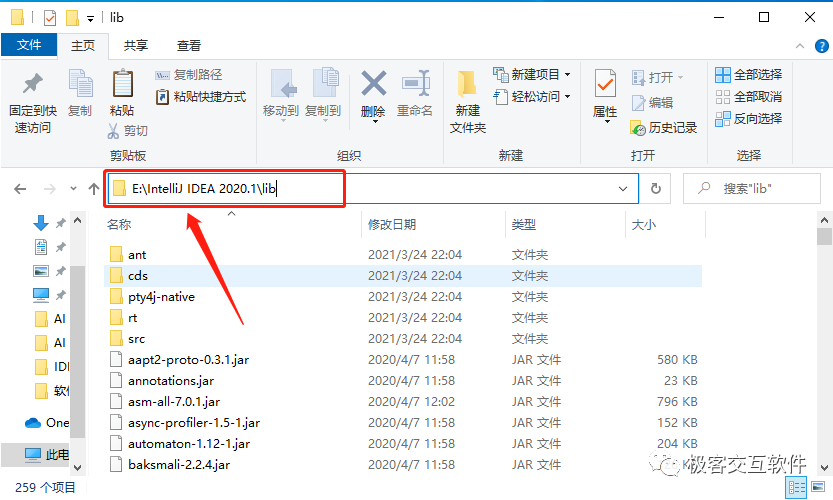Open New item dropdown
The image size is (833, 500).
[532, 74]
